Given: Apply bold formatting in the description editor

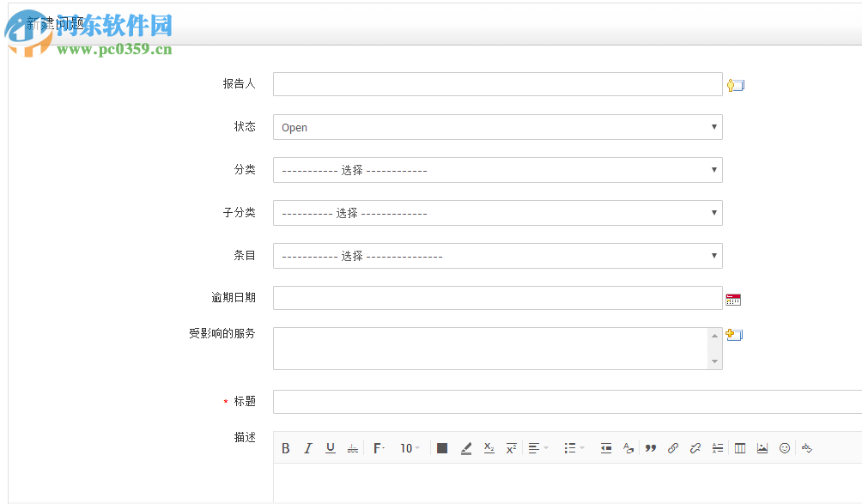Looking at the screenshot, I should (x=285, y=447).
